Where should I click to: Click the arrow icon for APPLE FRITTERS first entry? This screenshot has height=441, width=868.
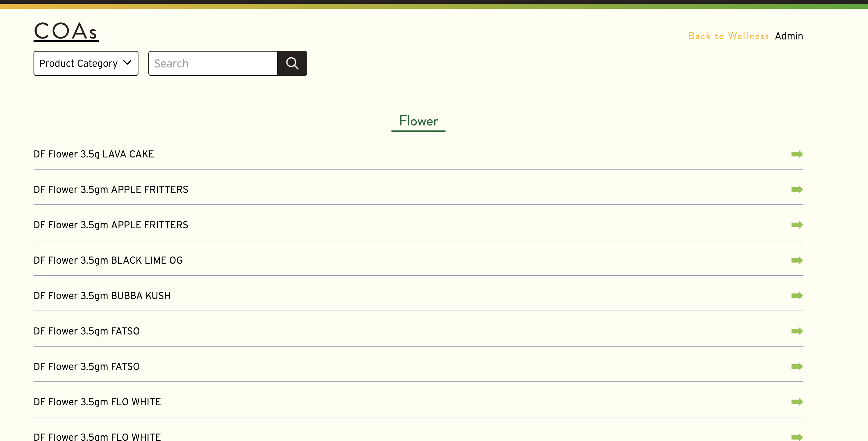point(797,189)
